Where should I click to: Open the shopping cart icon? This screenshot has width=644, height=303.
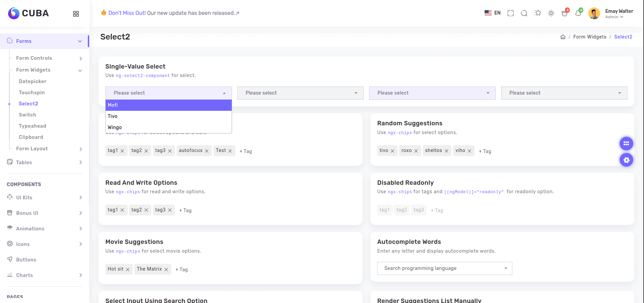[564, 13]
